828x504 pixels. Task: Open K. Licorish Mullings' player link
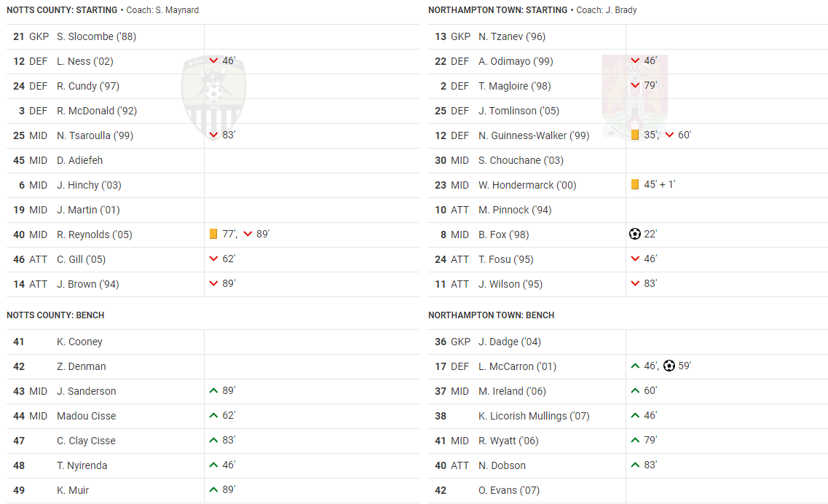click(x=533, y=416)
